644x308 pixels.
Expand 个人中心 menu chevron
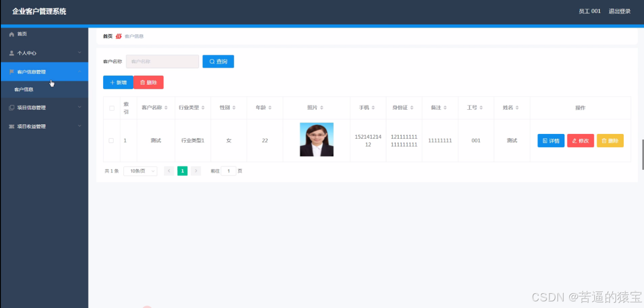[79, 53]
